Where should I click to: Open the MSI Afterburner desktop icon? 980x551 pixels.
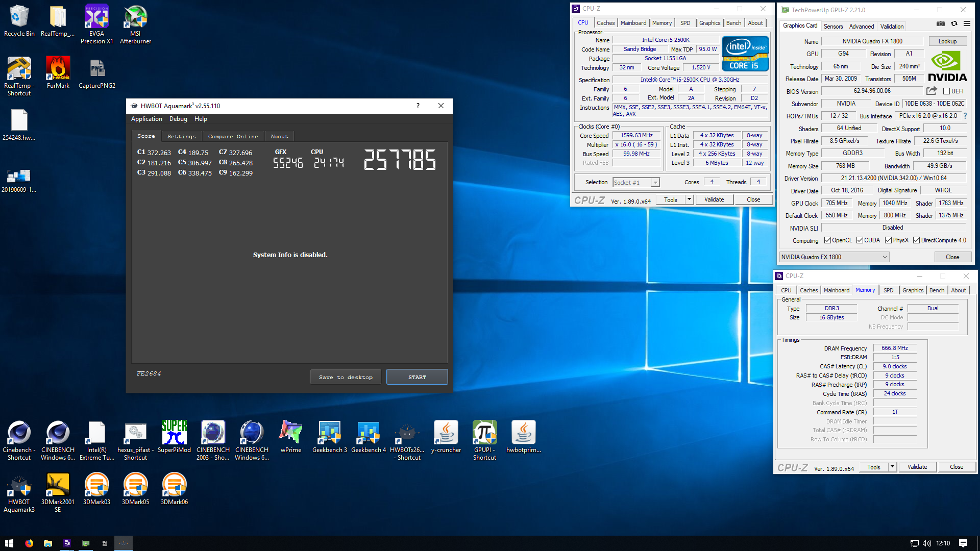[135, 24]
